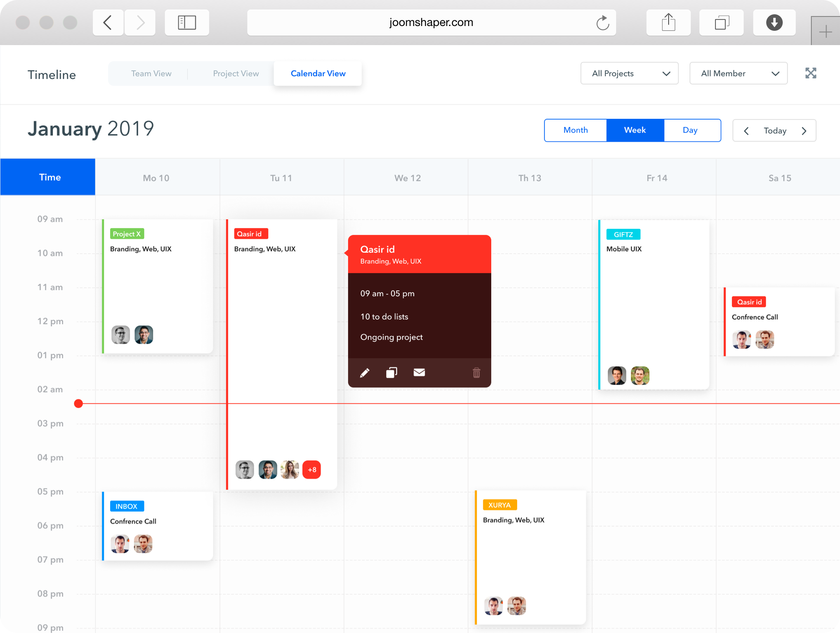Click the Today button
840x633 pixels.
pos(775,131)
